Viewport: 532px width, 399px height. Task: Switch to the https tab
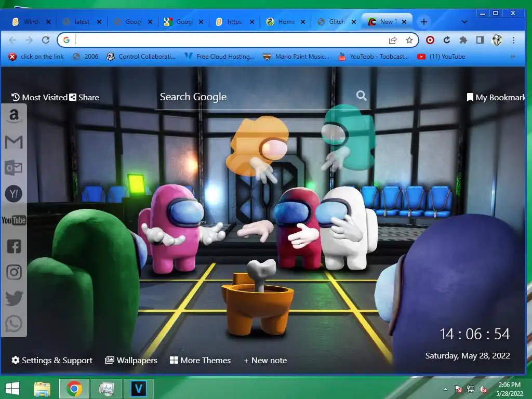[x=235, y=22]
